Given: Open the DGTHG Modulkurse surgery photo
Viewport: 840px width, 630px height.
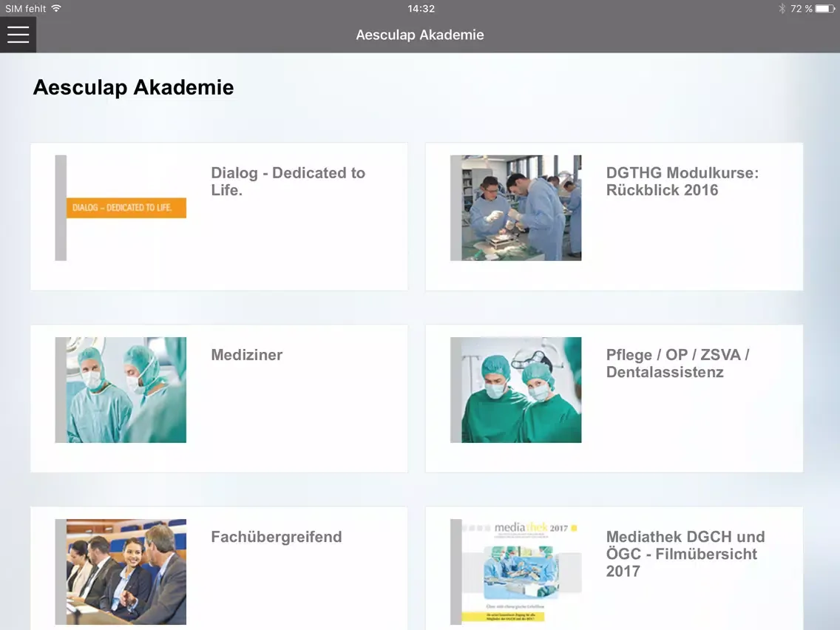Looking at the screenshot, I should (x=516, y=208).
